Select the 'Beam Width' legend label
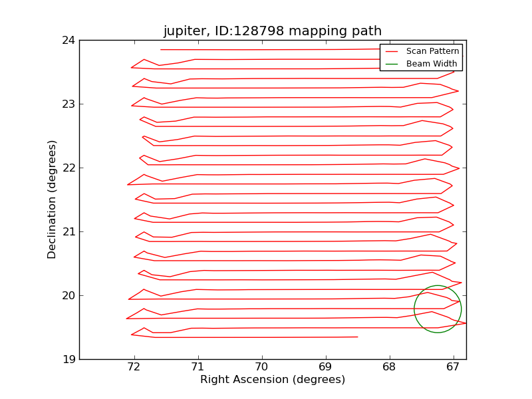This screenshot has width=532, height=399. click(x=432, y=63)
